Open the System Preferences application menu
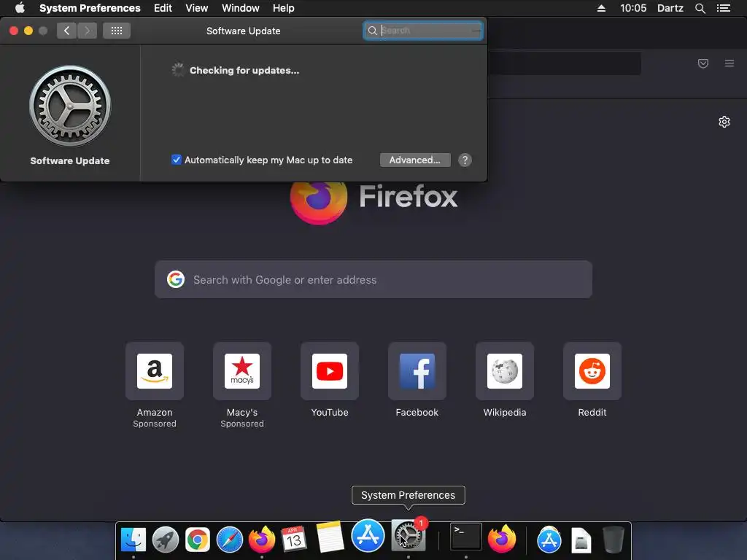The image size is (747, 560). tap(90, 8)
